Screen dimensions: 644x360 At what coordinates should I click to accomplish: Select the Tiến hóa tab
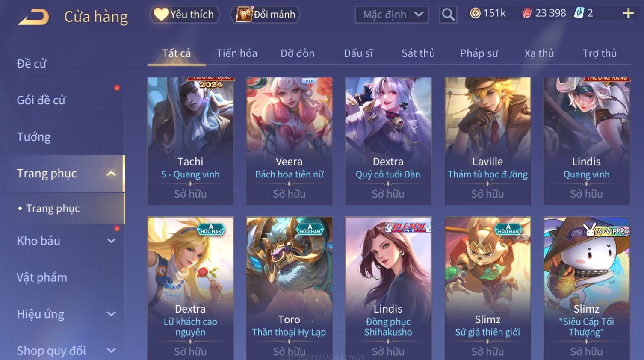point(237,53)
